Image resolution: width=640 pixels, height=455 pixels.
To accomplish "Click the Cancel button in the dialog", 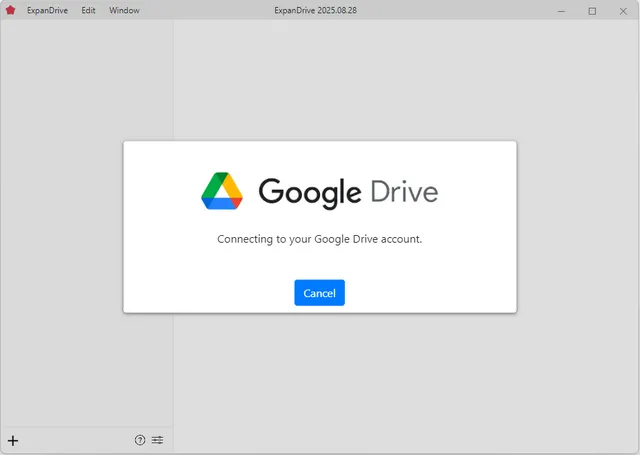I will [x=319, y=293].
